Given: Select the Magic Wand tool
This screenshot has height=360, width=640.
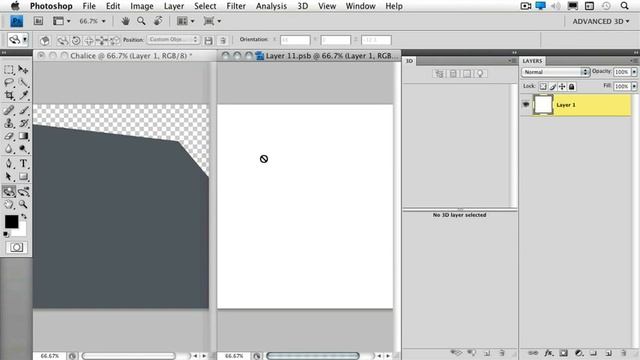Looking at the screenshot, I should point(23,82).
